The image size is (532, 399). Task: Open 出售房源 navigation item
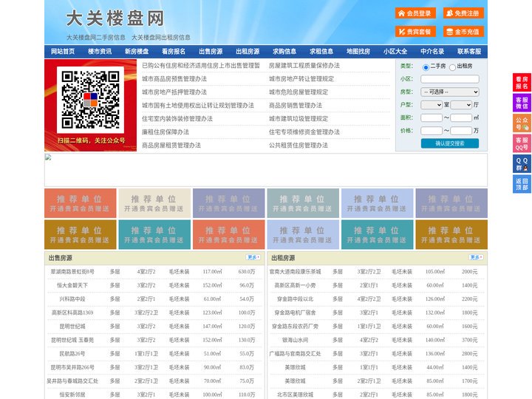click(x=211, y=52)
